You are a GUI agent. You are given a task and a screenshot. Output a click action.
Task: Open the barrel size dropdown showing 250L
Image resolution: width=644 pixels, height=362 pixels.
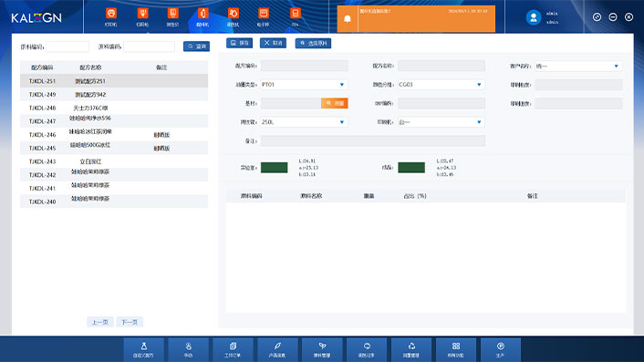point(304,122)
